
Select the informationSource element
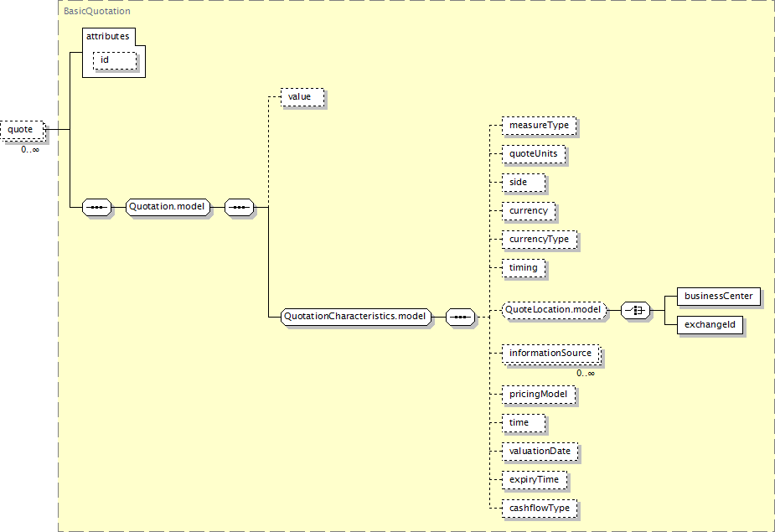(x=550, y=354)
